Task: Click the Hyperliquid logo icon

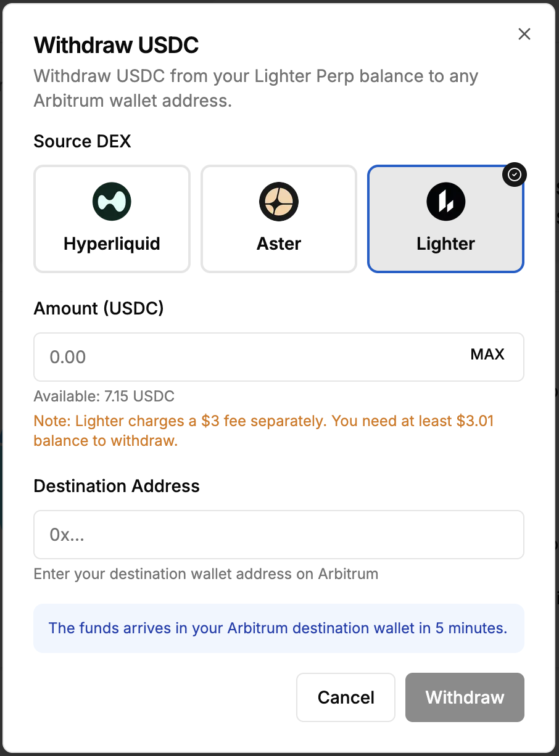Action: pos(112,202)
